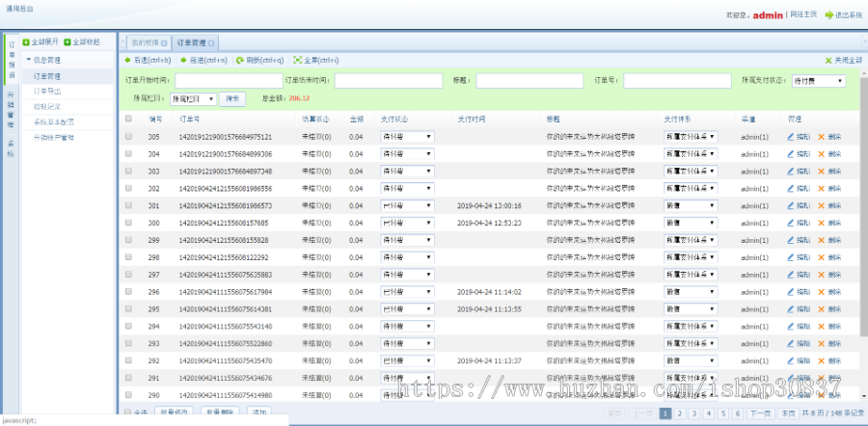Click the 搜索 search button

[232, 98]
